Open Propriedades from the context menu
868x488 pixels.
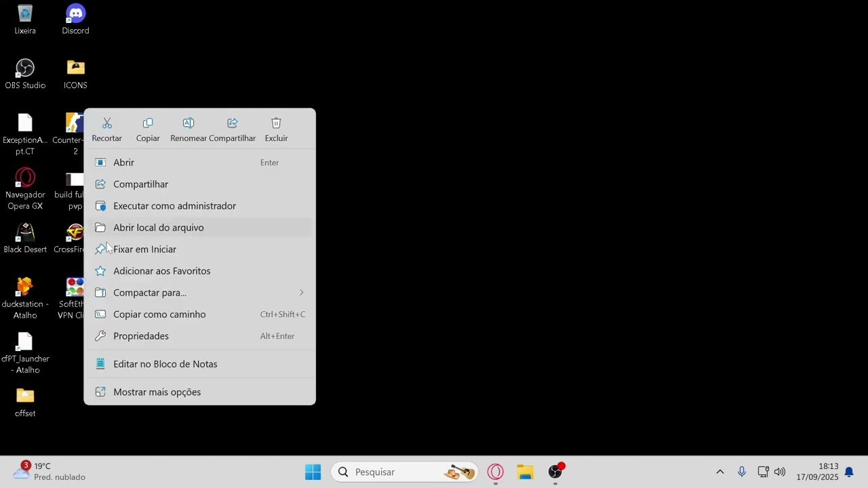click(x=199, y=336)
